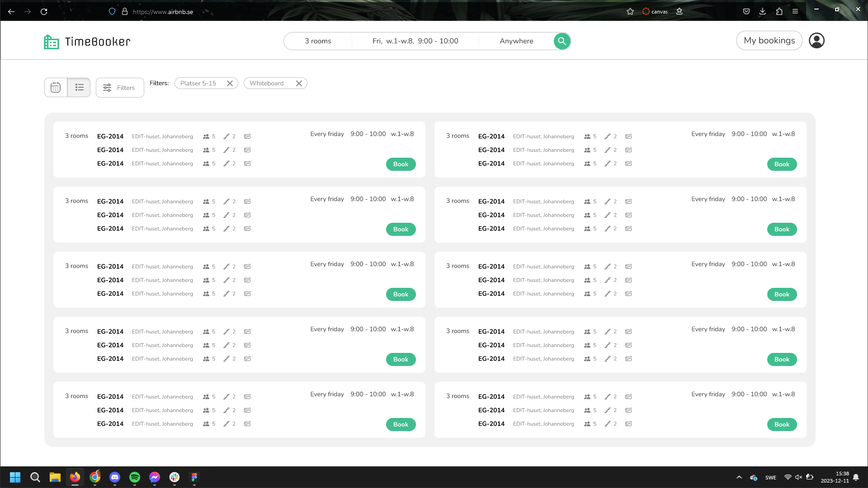
Task: Book the top-left room group
Action: point(401,164)
